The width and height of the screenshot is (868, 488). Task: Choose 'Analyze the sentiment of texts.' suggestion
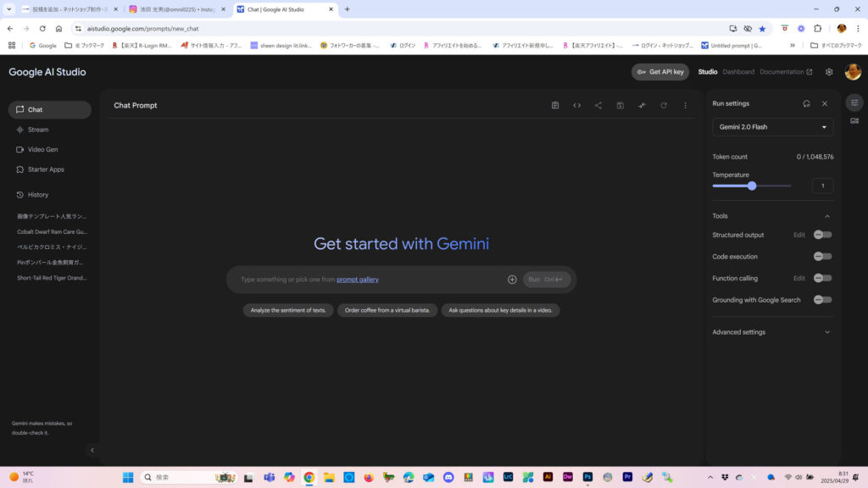pos(288,310)
